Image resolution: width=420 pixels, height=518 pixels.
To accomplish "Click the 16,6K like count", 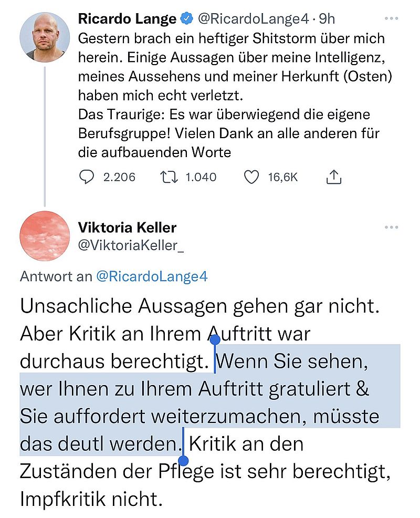I will click(283, 178).
